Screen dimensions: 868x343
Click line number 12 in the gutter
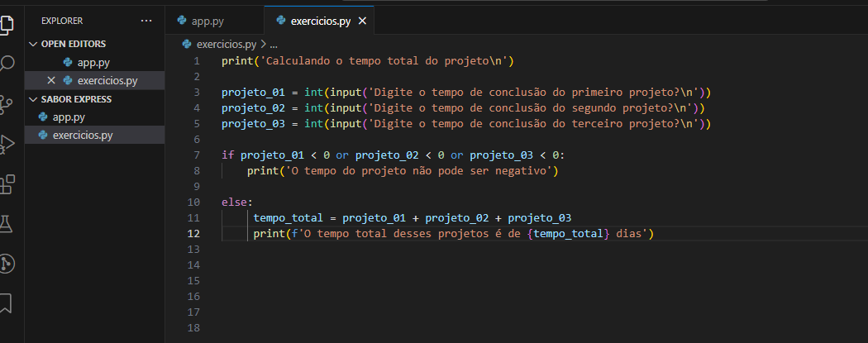(x=193, y=233)
